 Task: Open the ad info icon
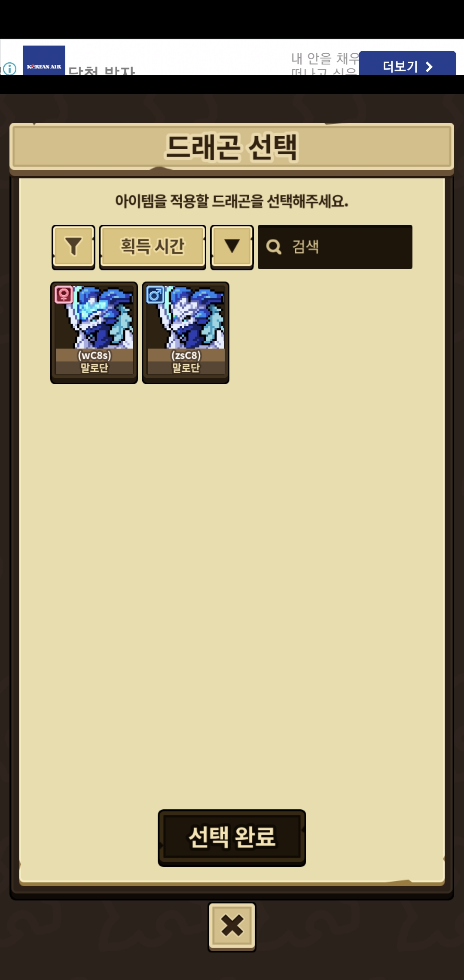coord(9,68)
